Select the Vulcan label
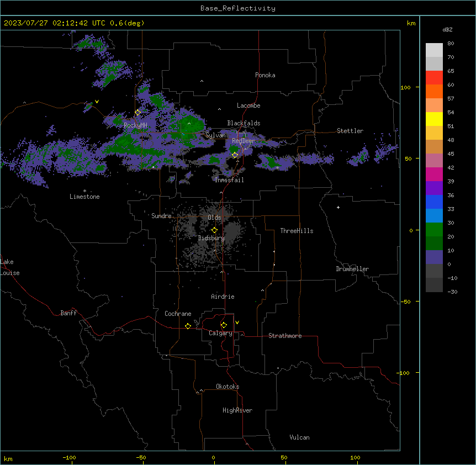The height and width of the screenshot is (465, 476). tap(299, 437)
